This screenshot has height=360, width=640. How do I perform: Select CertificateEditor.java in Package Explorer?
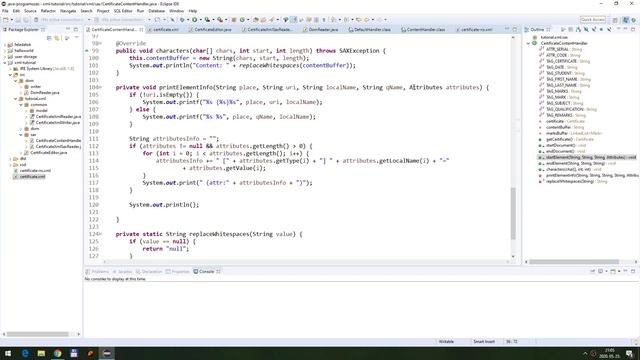49,152
